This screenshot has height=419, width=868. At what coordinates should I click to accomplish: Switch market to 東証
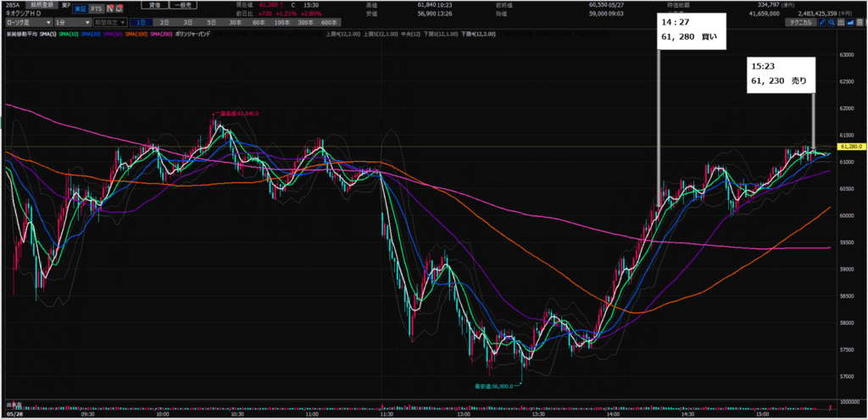tap(81, 8)
